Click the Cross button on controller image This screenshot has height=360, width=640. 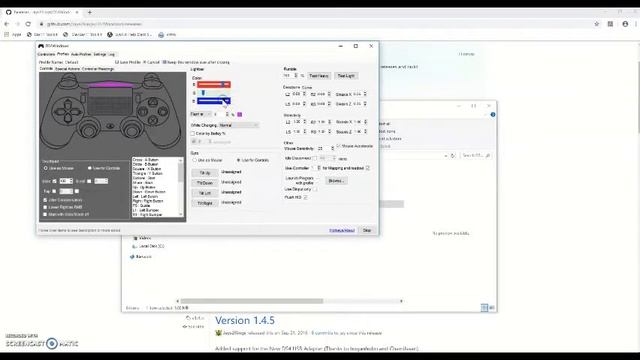152,120
